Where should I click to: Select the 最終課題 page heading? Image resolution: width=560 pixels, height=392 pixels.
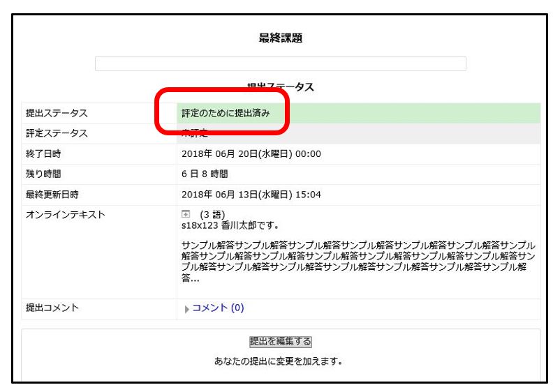pyautogui.click(x=280, y=39)
